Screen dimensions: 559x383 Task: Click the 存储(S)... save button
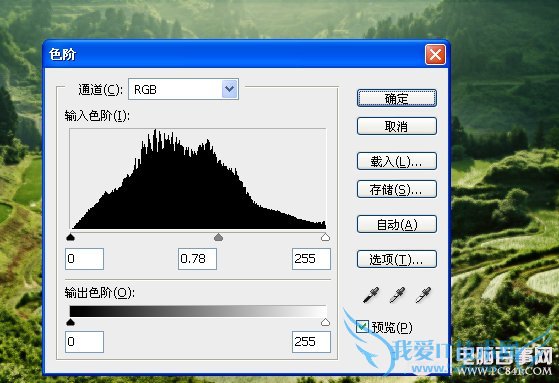click(396, 189)
